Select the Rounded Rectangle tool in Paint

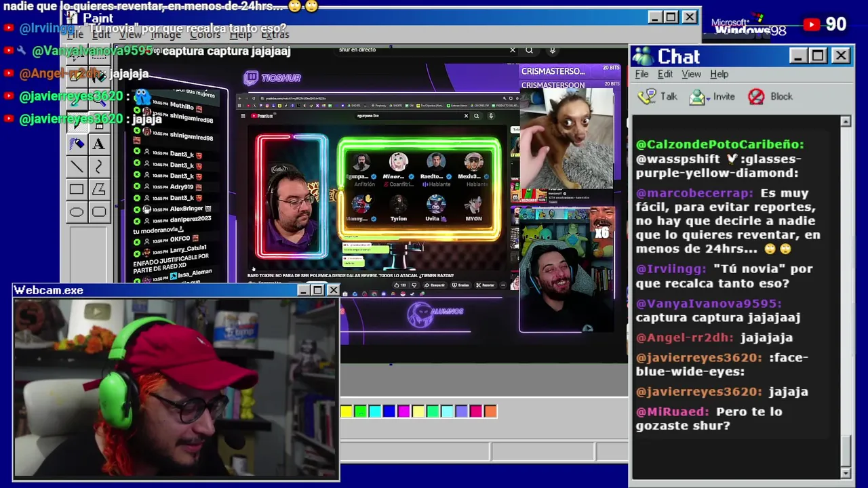tap(99, 212)
